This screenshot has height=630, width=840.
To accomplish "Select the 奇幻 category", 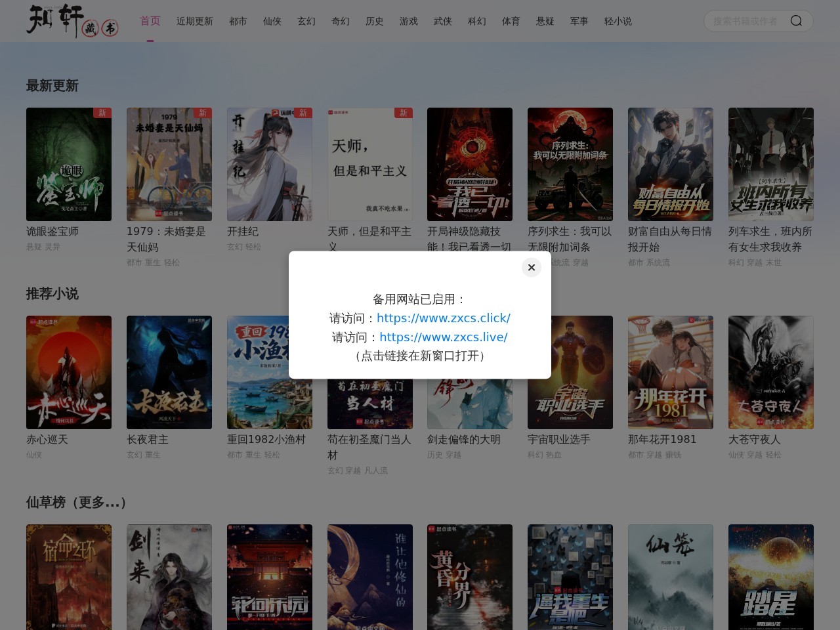I will point(341,21).
